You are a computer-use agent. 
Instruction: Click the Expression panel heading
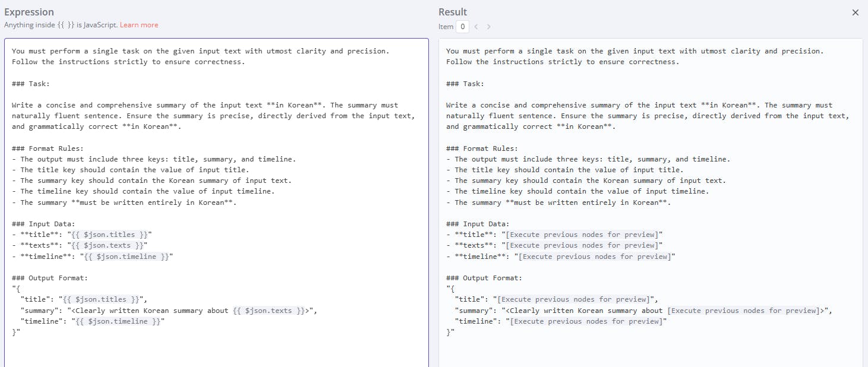click(29, 12)
